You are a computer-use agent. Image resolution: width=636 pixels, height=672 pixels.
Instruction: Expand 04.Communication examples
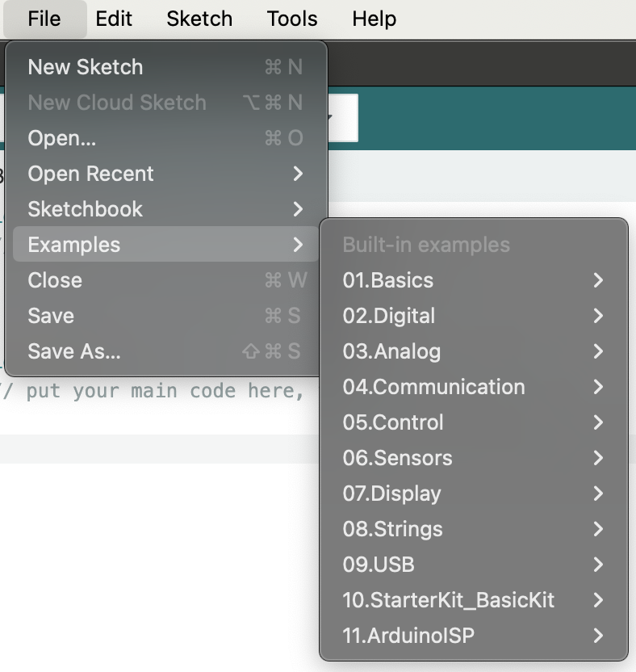(x=473, y=387)
